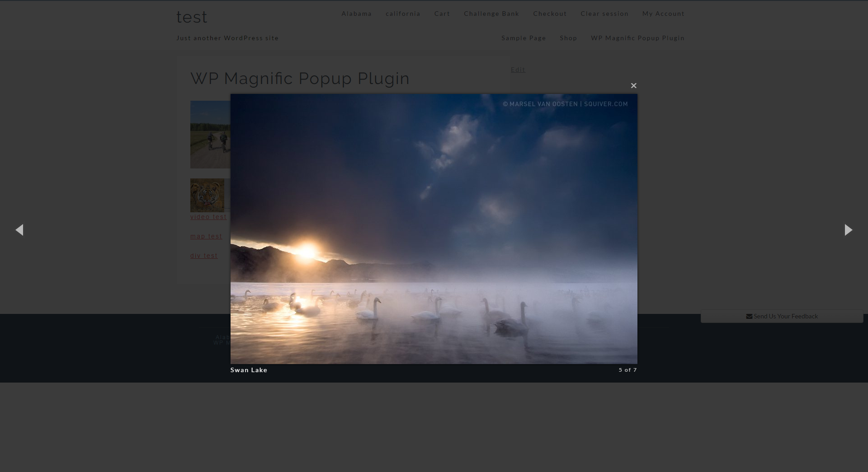Open Send Us Your Feedback
Image resolution: width=868 pixels, height=472 pixels.
pos(782,316)
